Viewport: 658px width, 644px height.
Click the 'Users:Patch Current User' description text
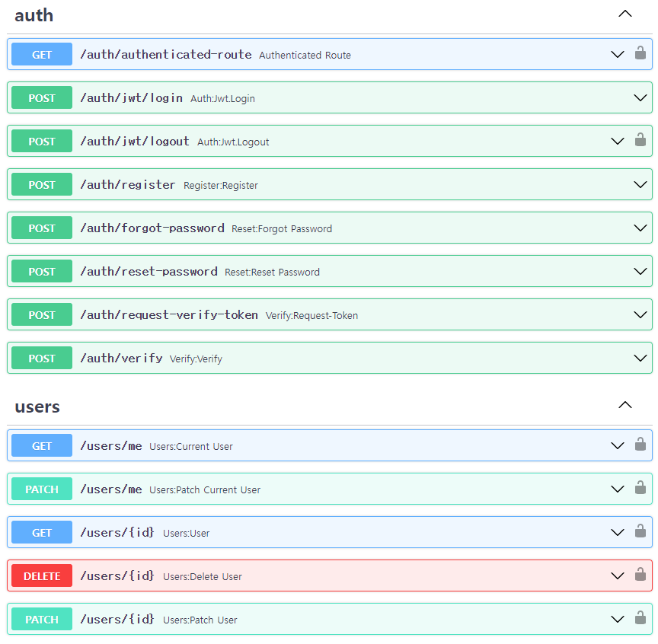point(205,490)
